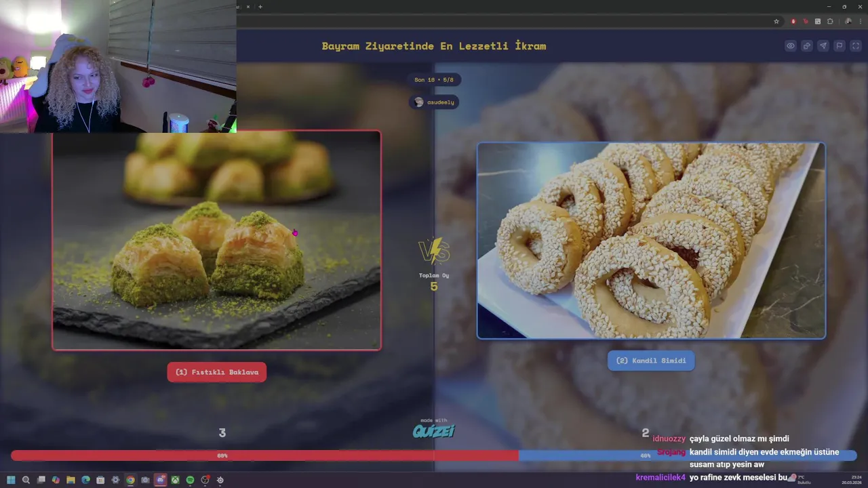Select the kandil simidi photo card
This screenshot has width=868, height=488.
(x=651, y=241)
